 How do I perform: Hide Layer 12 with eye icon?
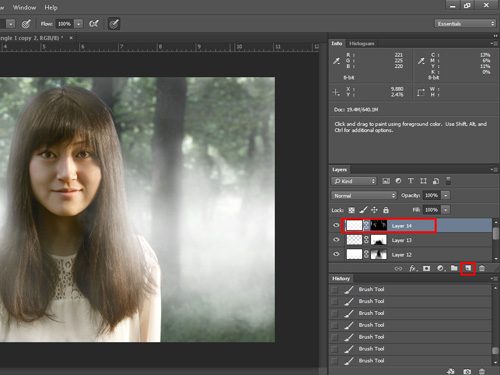point(336,254)
